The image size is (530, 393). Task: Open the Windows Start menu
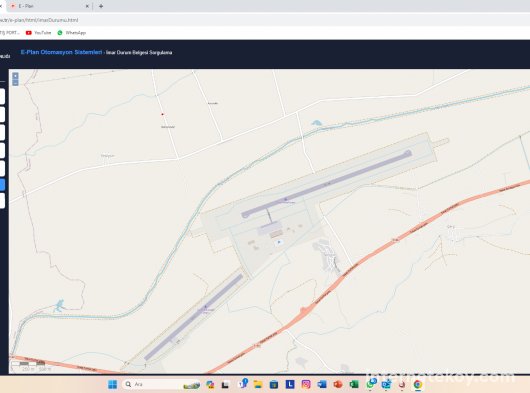[112, 384]
